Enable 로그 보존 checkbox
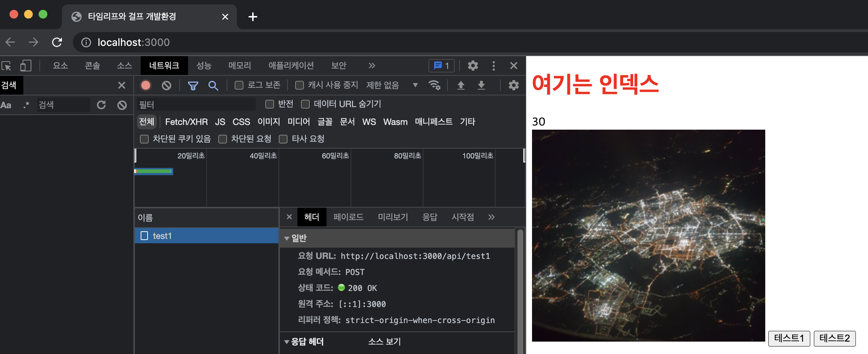868x354 pixels. pyautogui.click(x=239, y=85)
